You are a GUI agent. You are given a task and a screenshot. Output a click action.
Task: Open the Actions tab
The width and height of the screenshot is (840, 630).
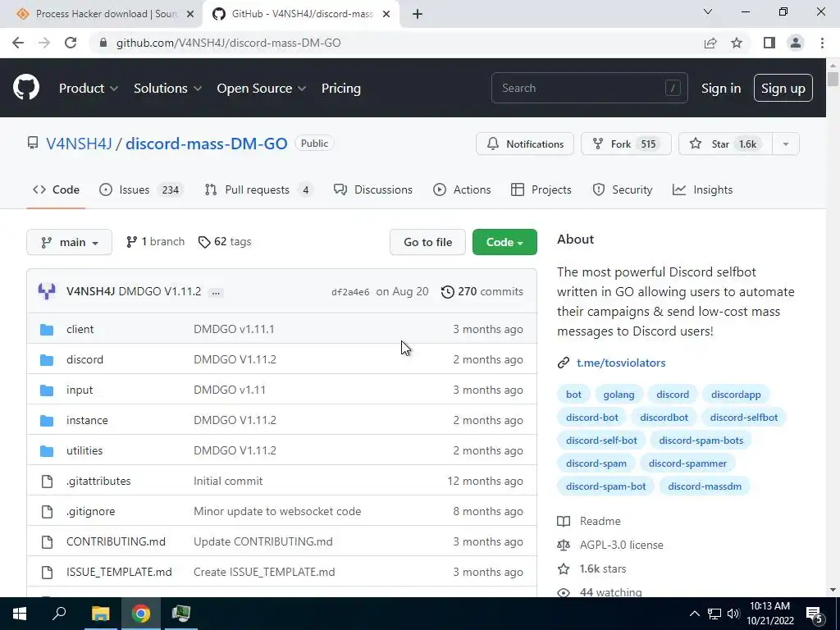[x=462, y=189]
